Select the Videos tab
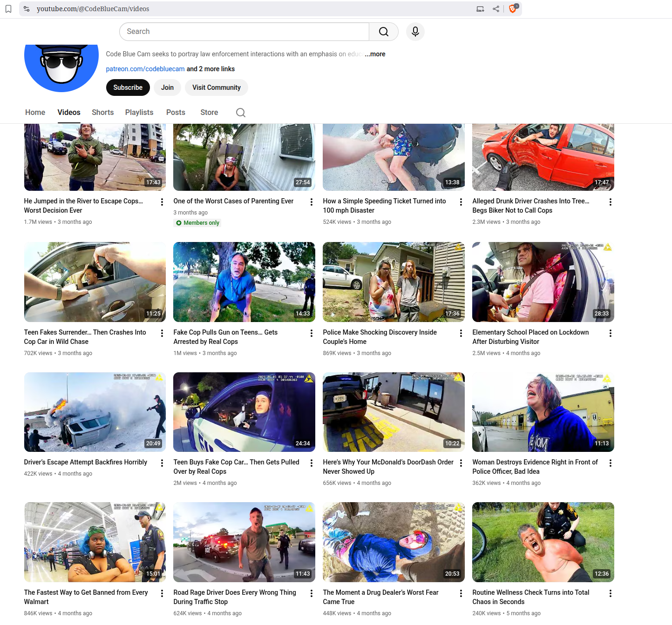Image resolution: width=672 pixels, height=625 pixels. click(69, 113)
